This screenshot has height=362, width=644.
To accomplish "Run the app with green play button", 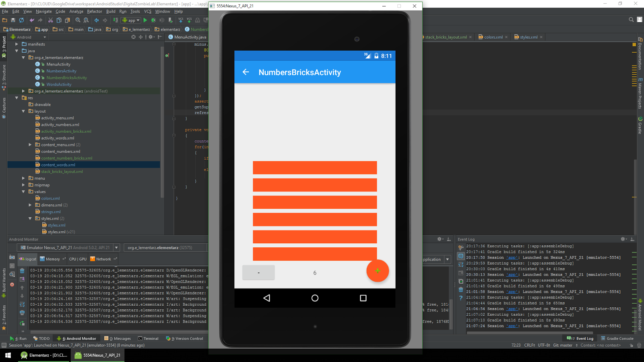I will click(x=145, y=20).
